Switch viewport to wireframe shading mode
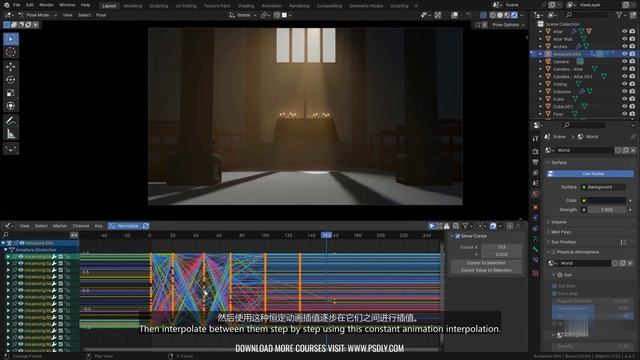The image size is (640, 360). pos(493,15)
